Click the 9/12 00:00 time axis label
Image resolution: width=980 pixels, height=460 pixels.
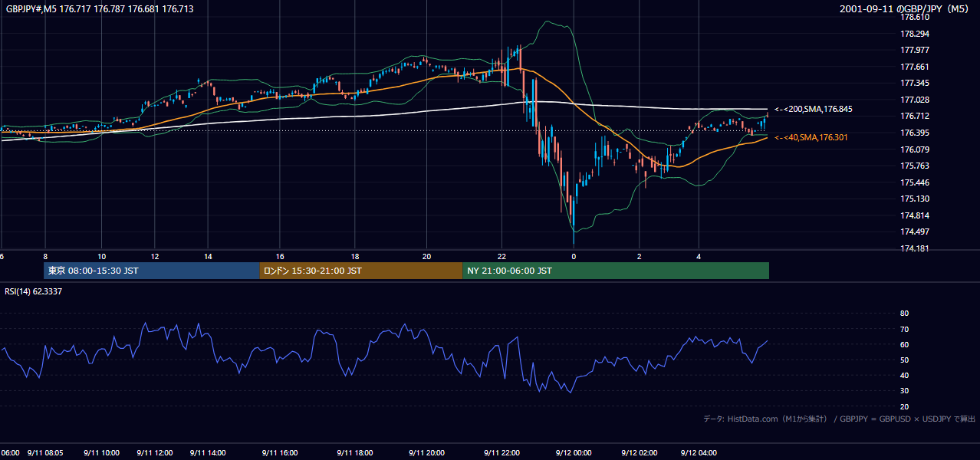point(573,453)
